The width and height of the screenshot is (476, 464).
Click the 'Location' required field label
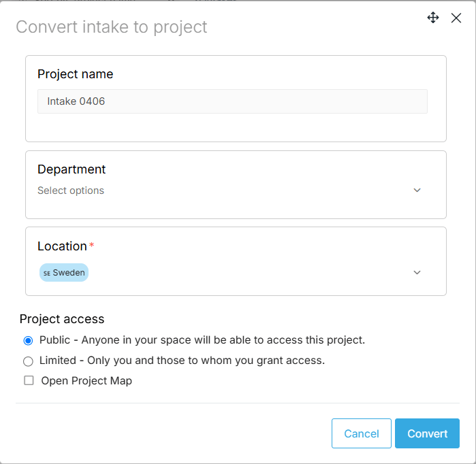tap(62, 246)
